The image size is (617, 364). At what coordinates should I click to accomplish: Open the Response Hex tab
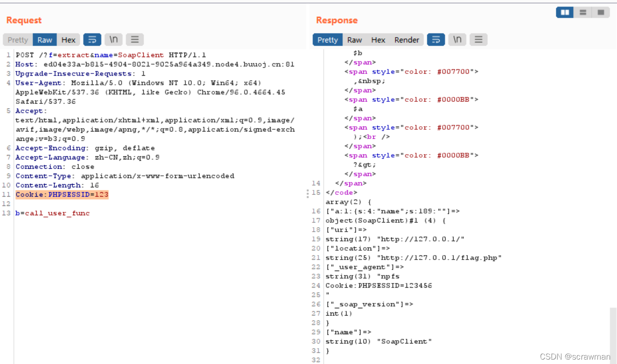tap(378, 40)
